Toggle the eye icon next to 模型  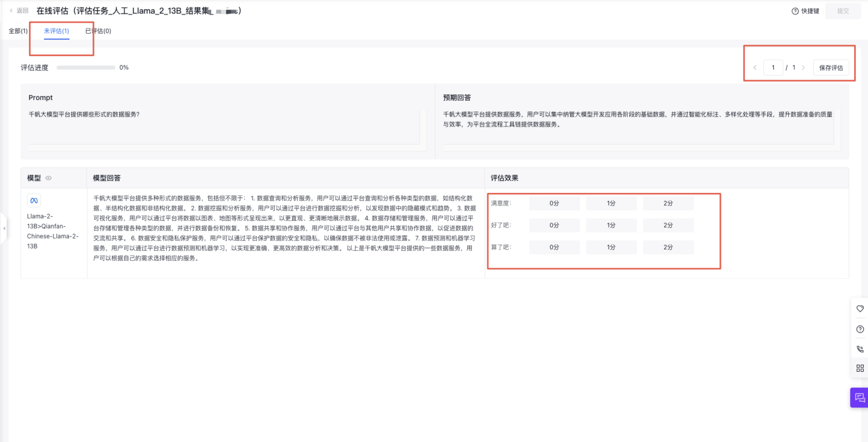click(x=48, y=178)
